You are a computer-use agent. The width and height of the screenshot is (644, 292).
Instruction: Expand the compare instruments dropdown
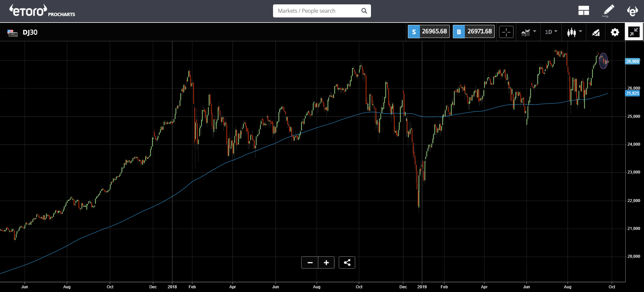pos(529,32)
